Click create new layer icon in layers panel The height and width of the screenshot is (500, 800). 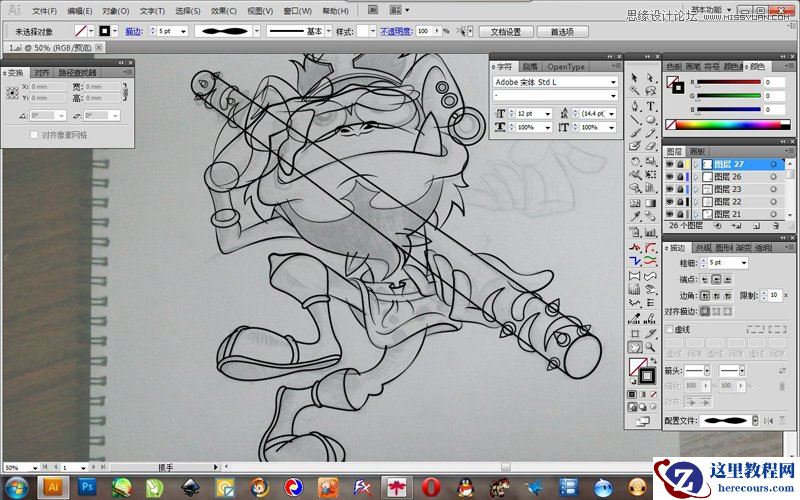point(756,226)
